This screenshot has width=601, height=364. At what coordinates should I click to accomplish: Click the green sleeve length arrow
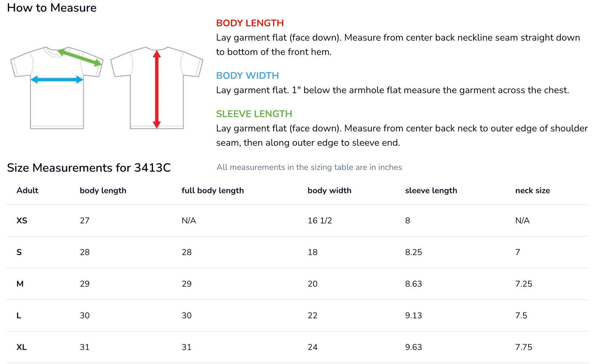(x=80, y=57)
